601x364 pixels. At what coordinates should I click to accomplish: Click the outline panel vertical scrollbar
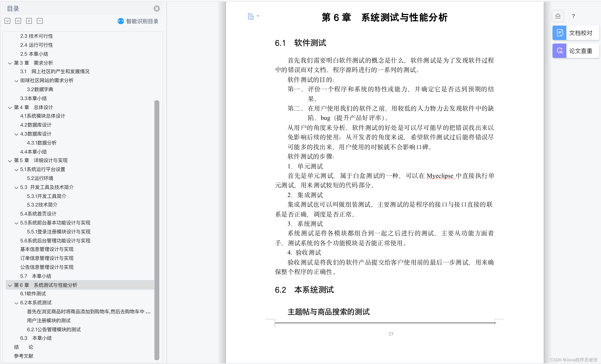pyautogui.click(x=157, y=230)
